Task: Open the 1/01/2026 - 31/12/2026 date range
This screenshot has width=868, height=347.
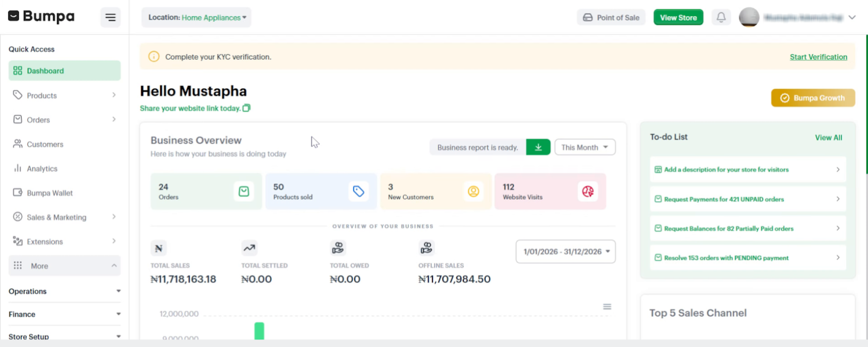Action: [x=565, y=251]
